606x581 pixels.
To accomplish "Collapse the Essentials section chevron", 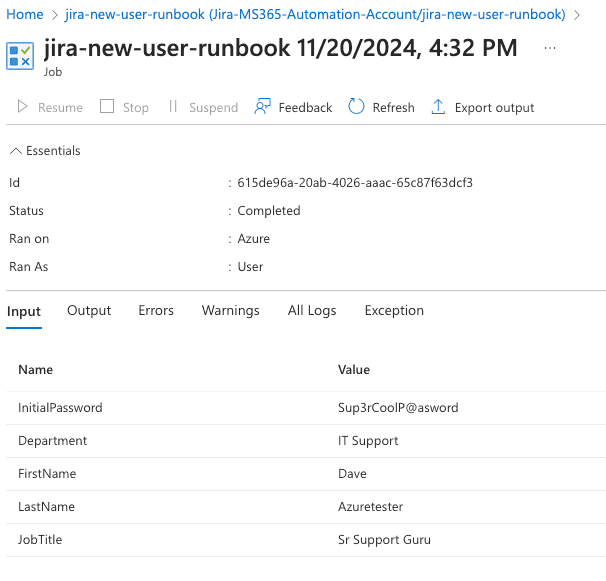I will coord(15,151).
